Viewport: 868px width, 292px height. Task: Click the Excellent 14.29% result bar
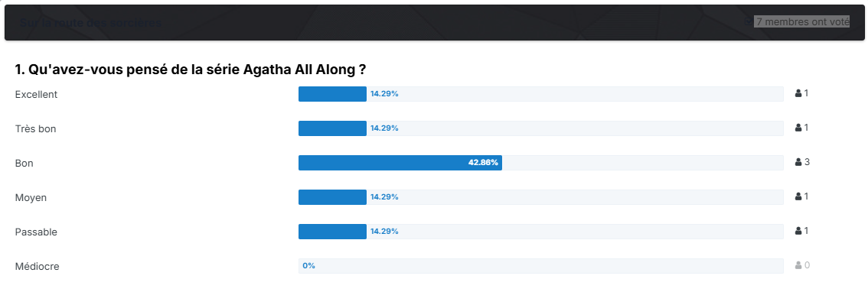(541, 94)
